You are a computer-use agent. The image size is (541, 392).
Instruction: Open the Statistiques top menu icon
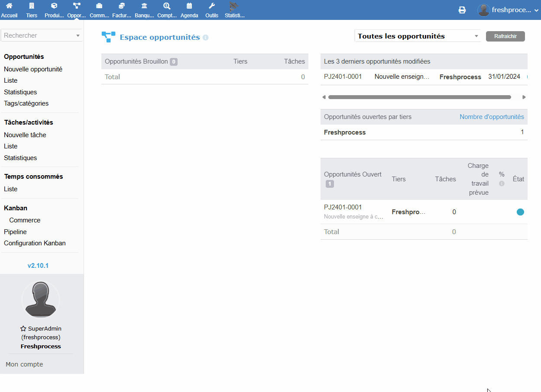(234, 6)
